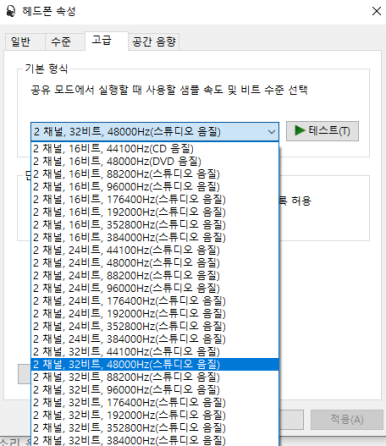
Task: Close the 헤드폰 속성 dialog
Action: pyautogui.click(x=376, y=11)
